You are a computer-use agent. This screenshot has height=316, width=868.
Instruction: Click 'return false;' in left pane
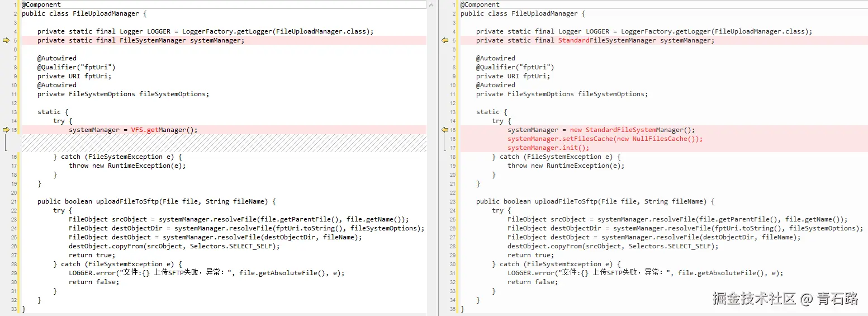click(x=94, y=282)
